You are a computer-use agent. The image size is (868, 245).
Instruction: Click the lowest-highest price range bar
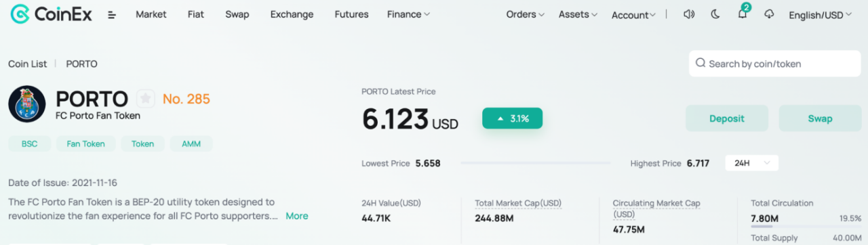click(535, 163)
